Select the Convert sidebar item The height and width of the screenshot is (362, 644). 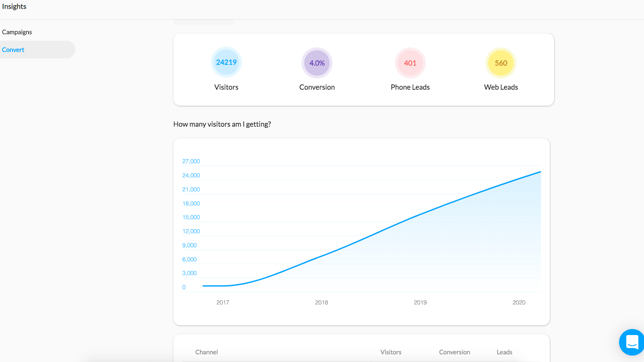pyautogui.click(x=37, y=49)
